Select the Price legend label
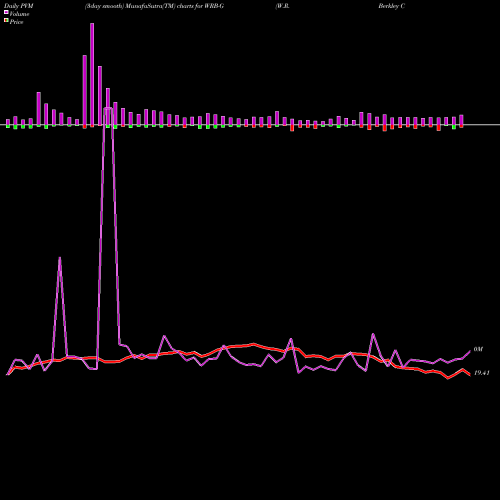The width and height of the screenshot is (500, 500). [16, 22]
